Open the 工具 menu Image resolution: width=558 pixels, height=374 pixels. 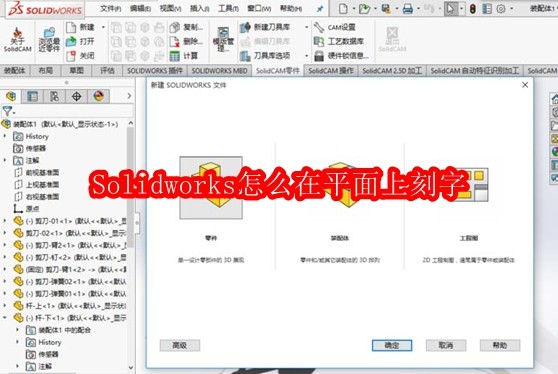point(228,9)
